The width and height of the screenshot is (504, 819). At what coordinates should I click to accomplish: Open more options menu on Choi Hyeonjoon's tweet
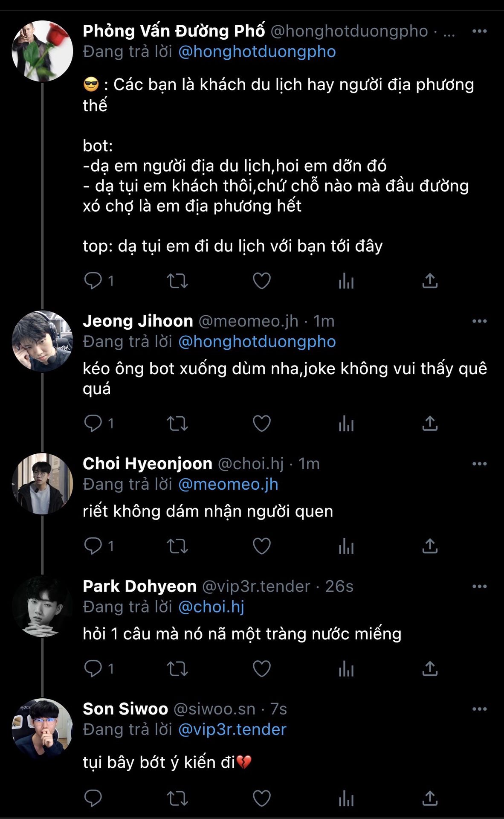click(x=479, y=464)
